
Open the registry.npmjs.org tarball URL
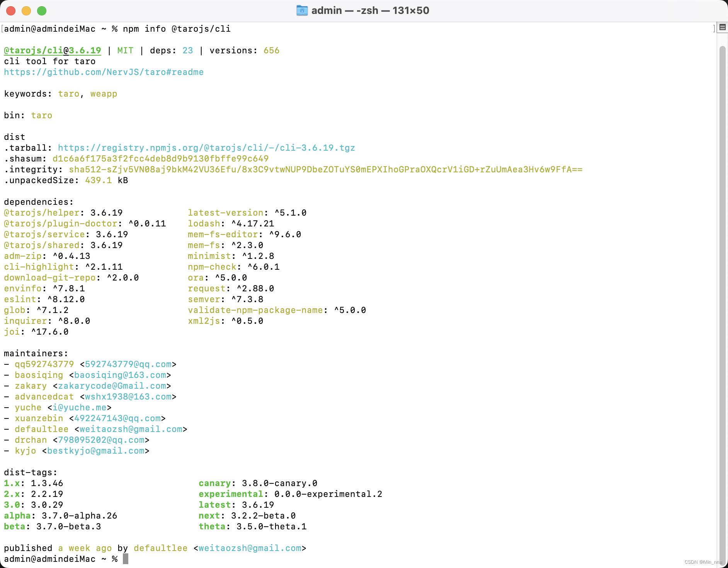point(206,148)
